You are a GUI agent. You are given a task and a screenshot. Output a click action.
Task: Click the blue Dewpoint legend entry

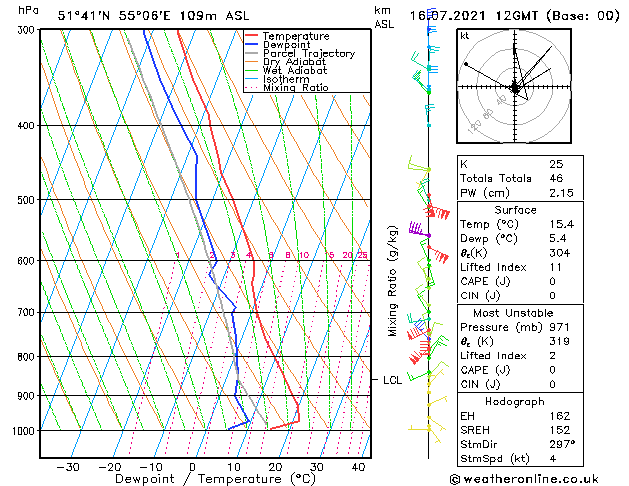(x=278, y=45)
